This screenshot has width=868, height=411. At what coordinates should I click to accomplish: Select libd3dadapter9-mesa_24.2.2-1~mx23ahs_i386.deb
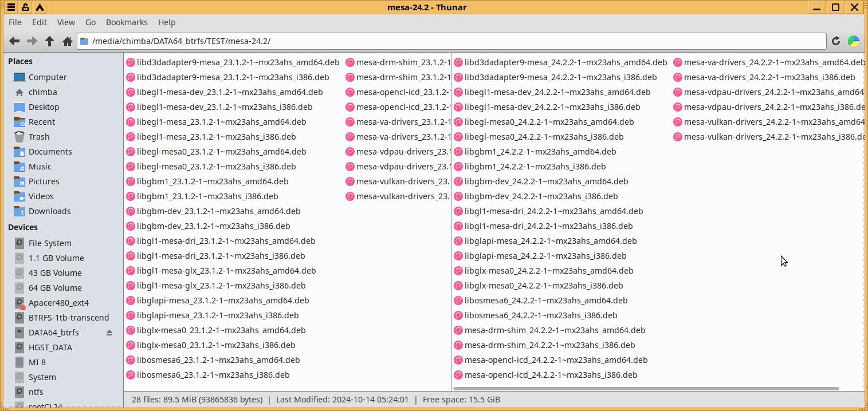[x=555, y=77]
